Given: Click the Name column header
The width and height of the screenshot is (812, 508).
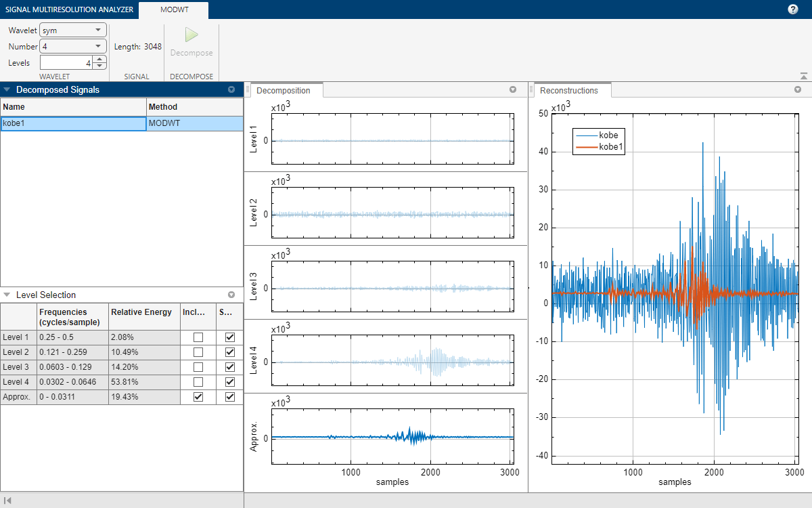Looking at the screenshot, I should point(73,107).
